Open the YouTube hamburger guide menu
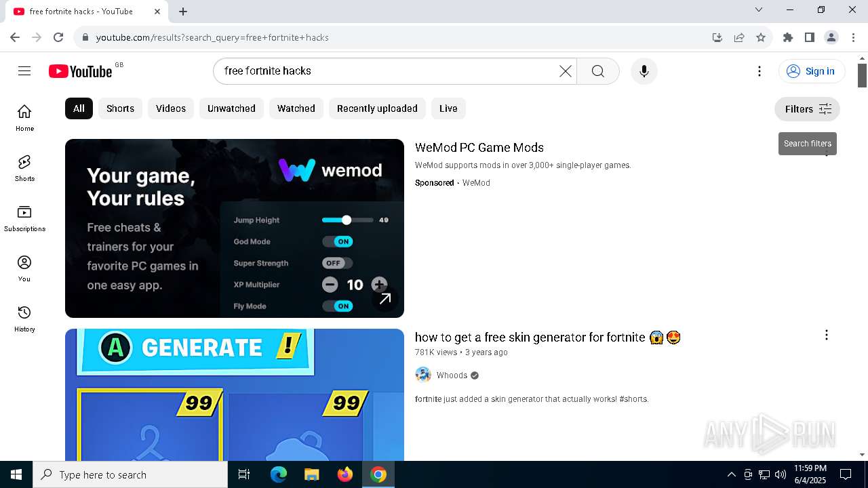 (x=24, y=71)
